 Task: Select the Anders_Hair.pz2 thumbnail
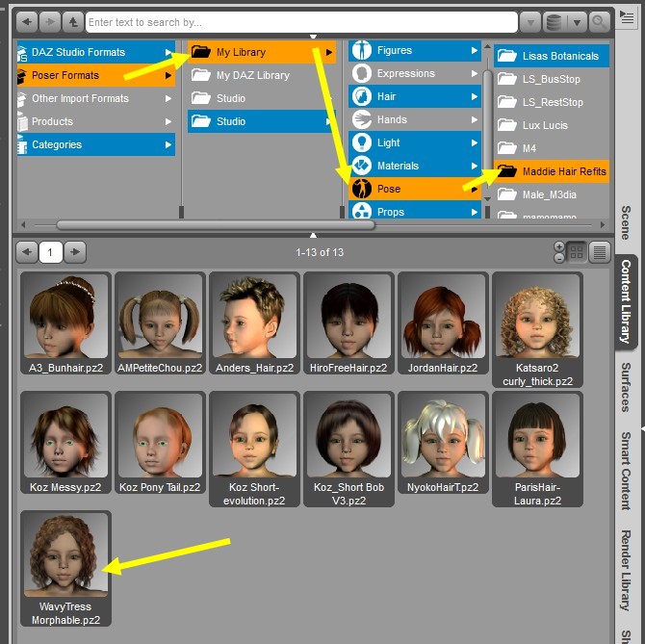[254, 323]
